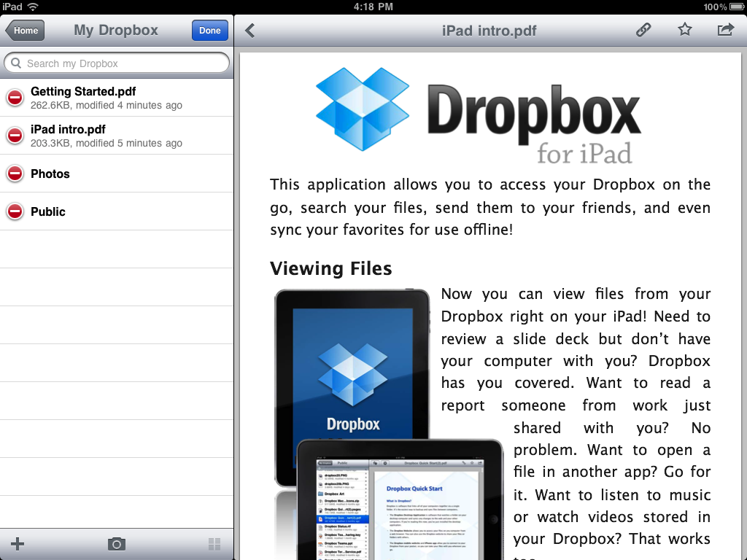Copy link using the chain icon
This screenshot has width=747, height=560.
click(643, 30)
